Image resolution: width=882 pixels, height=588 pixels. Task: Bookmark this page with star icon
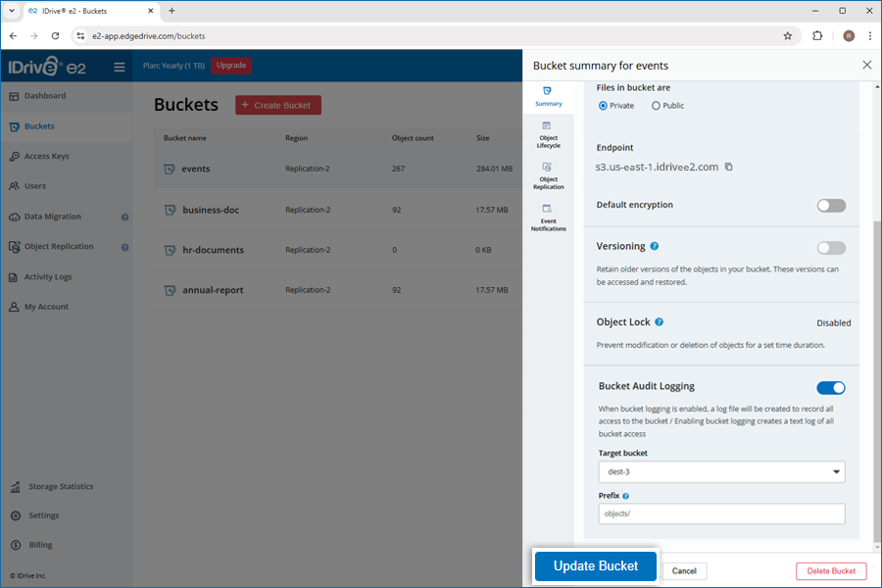click(x=787, y=35)
